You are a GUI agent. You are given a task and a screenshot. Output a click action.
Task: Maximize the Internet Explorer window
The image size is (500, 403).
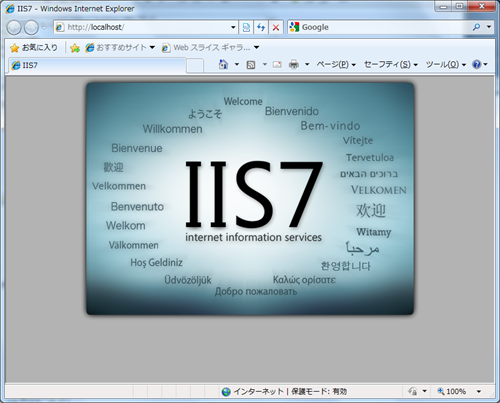point(460,6)
